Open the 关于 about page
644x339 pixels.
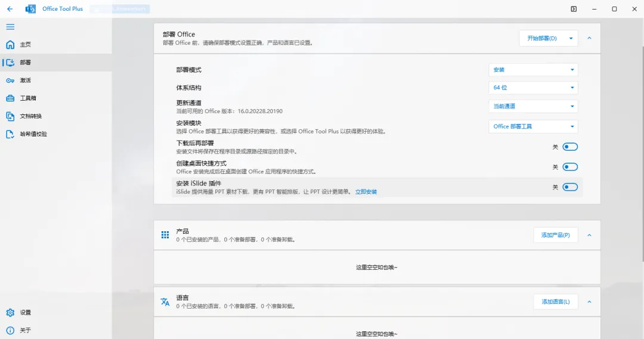tap(56, 330)
